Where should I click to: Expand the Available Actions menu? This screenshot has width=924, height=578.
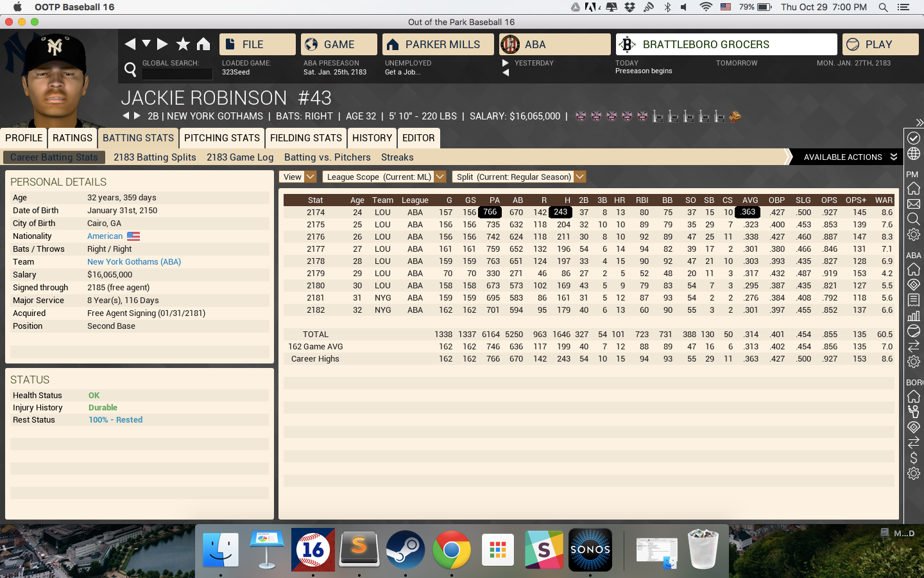850,157
